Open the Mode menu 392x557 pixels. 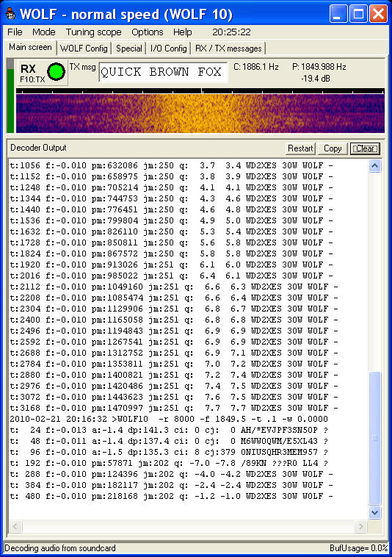43,32
